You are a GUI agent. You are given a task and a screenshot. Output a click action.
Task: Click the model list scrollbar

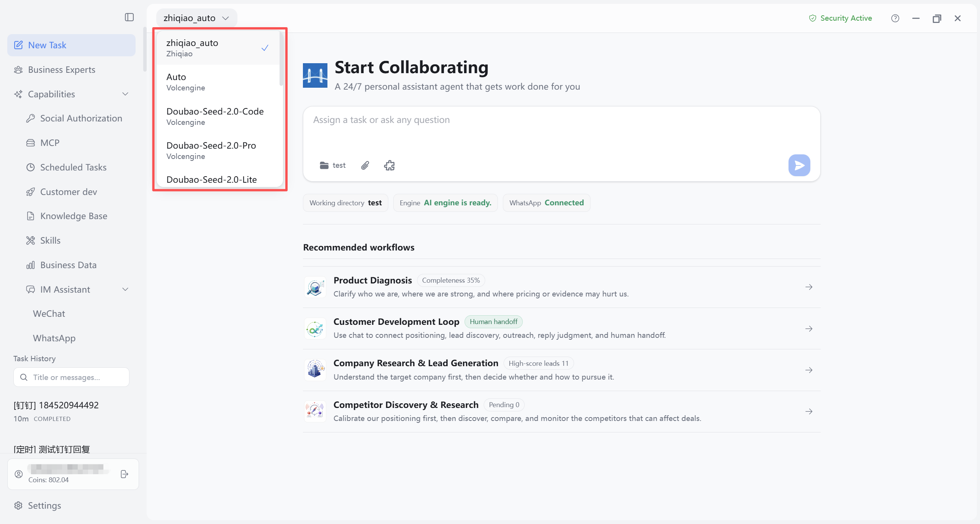click(x=281, y=59)
